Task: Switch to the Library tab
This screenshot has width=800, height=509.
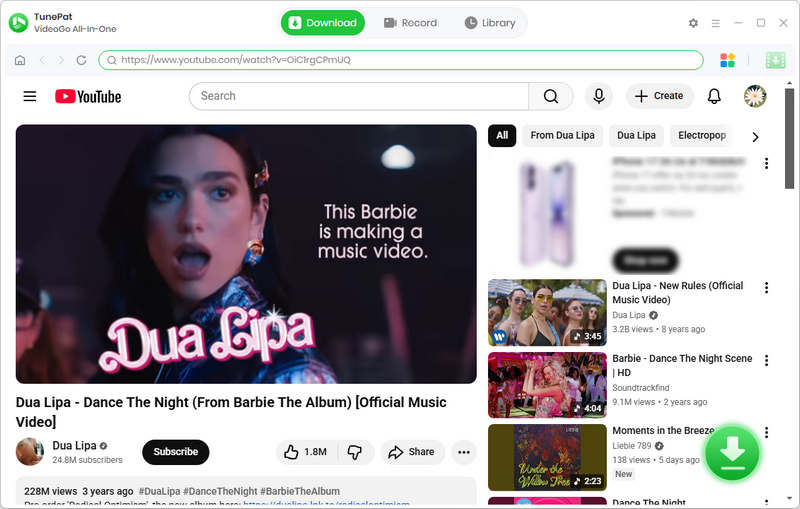Action: [490, 23]
